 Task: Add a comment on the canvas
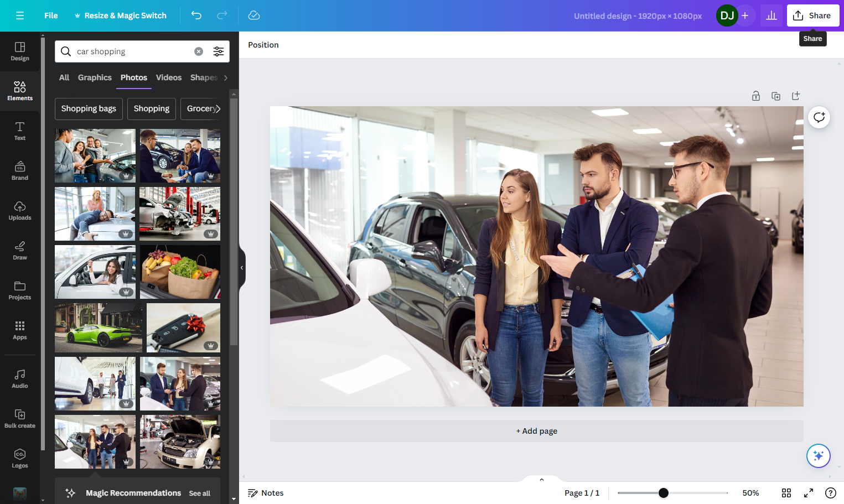click(819, 117)
